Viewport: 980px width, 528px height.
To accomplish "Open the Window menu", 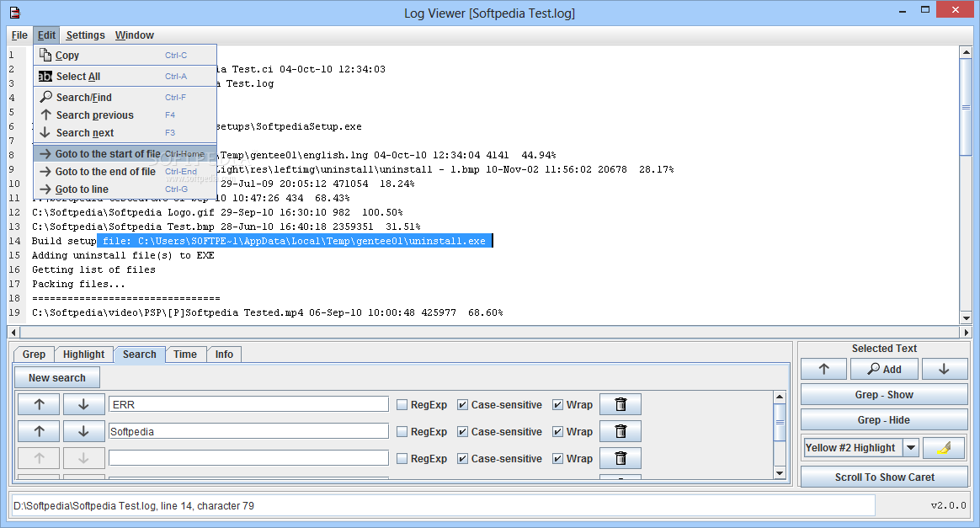I will [135, 35].
